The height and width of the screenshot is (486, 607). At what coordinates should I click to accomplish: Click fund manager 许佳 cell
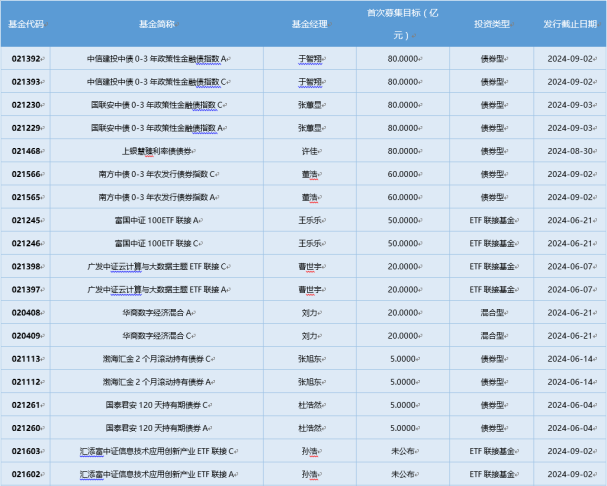(309, 151)
